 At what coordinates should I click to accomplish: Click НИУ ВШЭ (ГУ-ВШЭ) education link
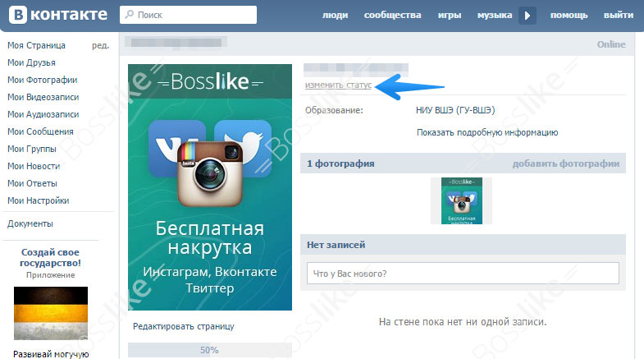click(x=455, y=110)
